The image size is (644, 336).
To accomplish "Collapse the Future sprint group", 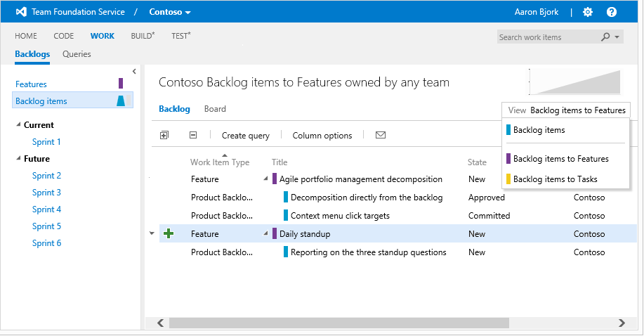I will (x=18, y=158).
